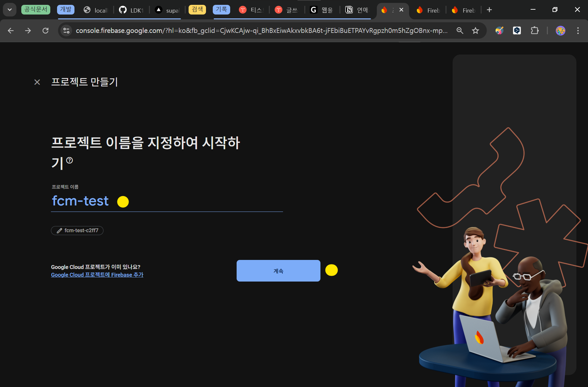Open the colorful paintbrush extension icon
Viewport: 588px width, 387px height.
[499, 31]
